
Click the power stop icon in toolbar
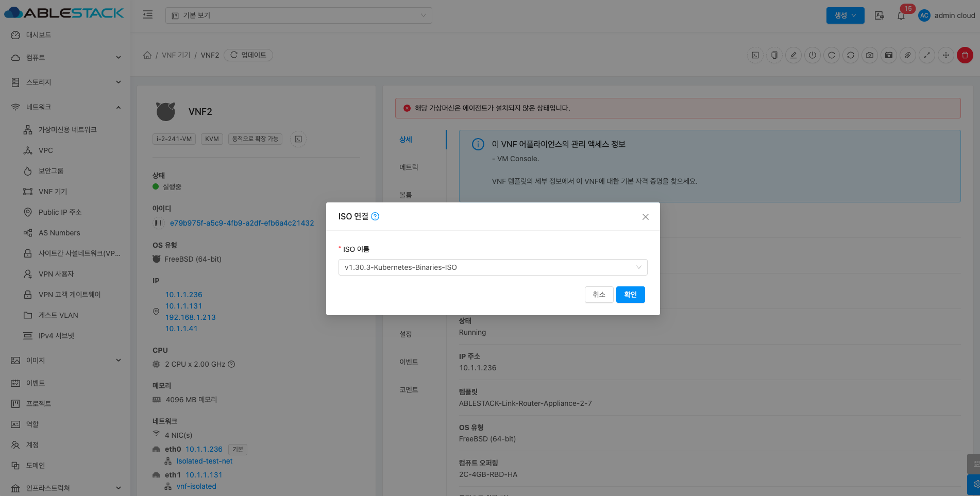point(813,55)
